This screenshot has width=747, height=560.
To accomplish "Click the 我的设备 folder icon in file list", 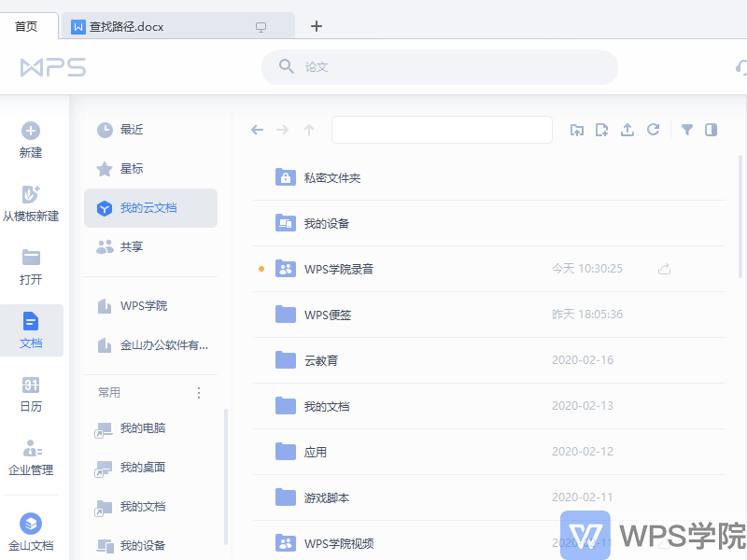I will (x=286, y=223).
